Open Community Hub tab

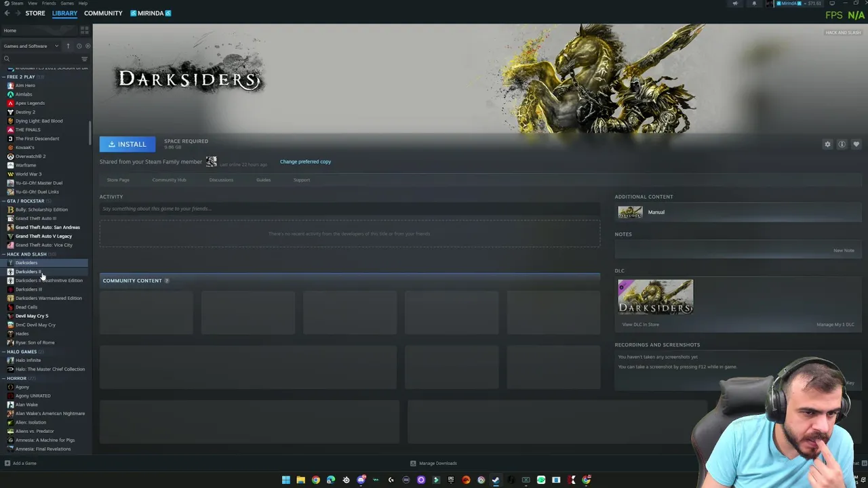click(169, 180)
